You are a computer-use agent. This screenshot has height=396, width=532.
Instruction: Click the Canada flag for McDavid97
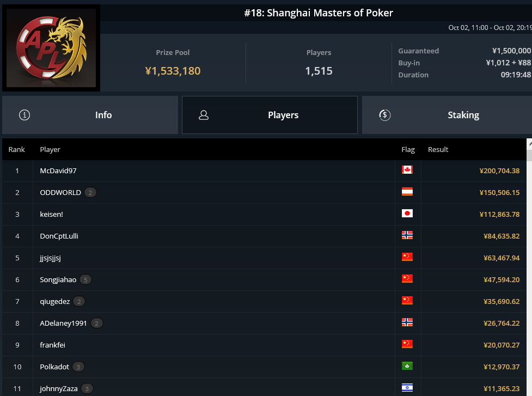click(x=407, y=169)
